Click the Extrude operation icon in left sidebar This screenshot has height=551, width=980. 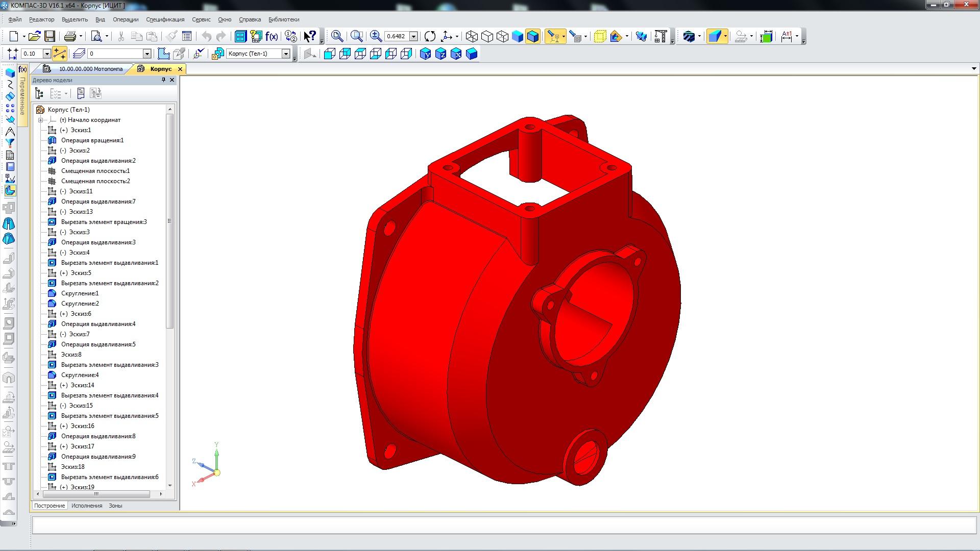(x=10, y=72)
